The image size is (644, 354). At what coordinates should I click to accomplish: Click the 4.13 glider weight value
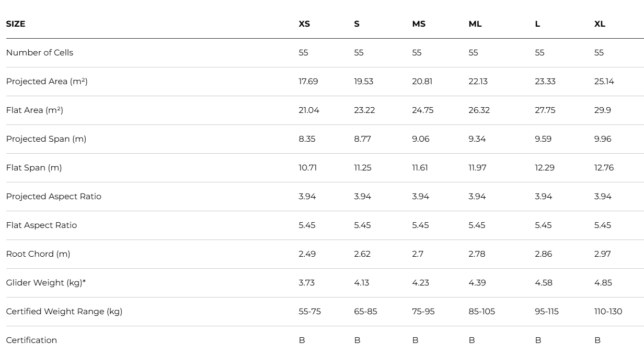362,283
